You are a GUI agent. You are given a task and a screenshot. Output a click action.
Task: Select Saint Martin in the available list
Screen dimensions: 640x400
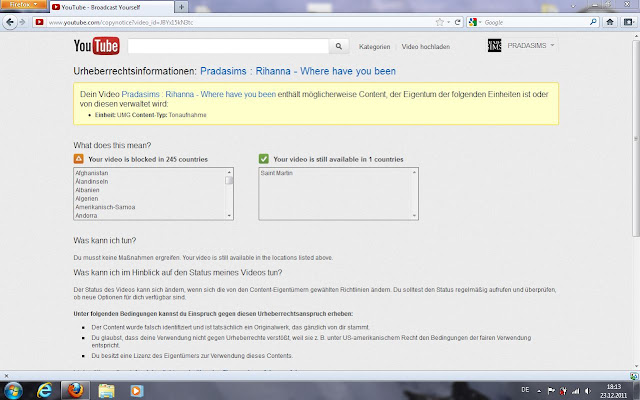pyautogui.click(x=276, y=173)
